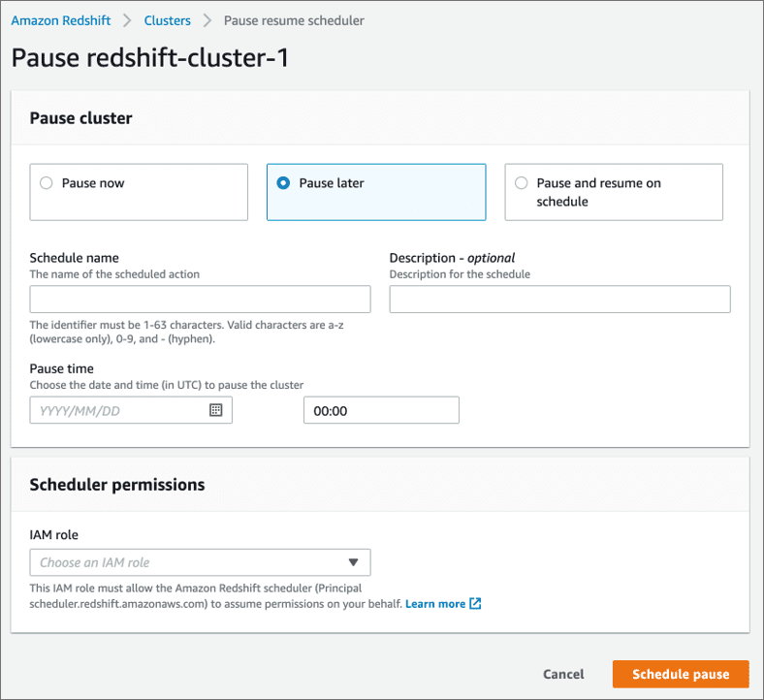Click the Schedule pause button
Image resolution: width=764 pixels, height=700 pixels.
(681, 674)
